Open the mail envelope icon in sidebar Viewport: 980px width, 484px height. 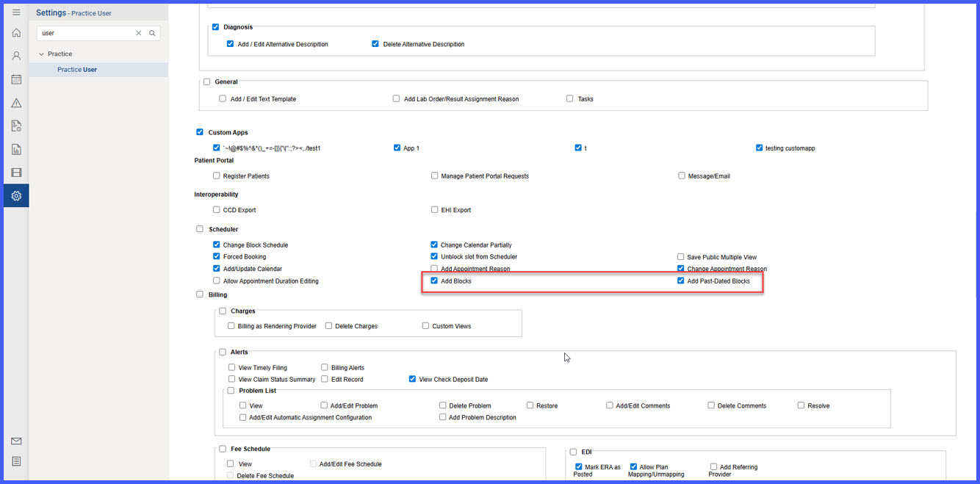pyautogui.click(x=16, y=441)
